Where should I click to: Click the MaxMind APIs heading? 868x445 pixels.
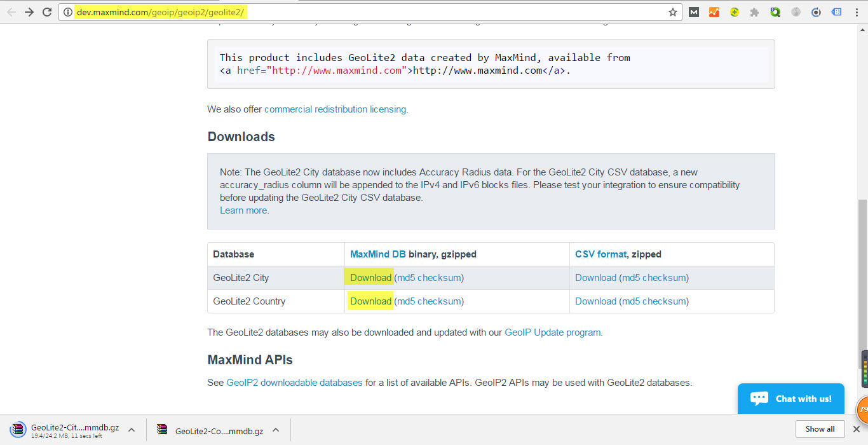tap(250, 360)
